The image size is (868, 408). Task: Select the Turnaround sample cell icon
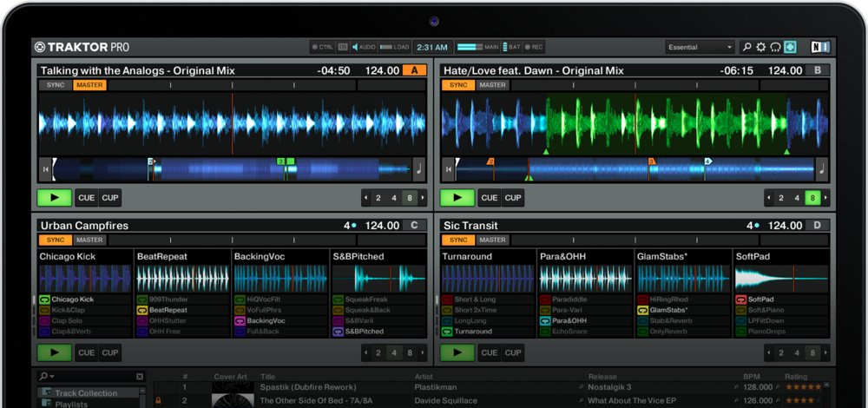[x=447, y=331]
